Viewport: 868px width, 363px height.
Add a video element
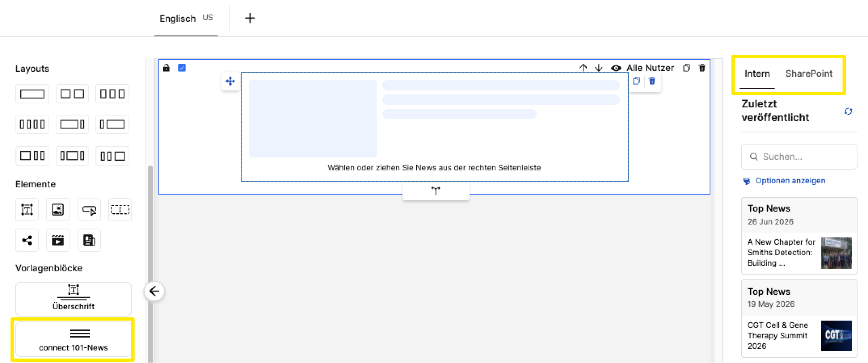[58, 241]
